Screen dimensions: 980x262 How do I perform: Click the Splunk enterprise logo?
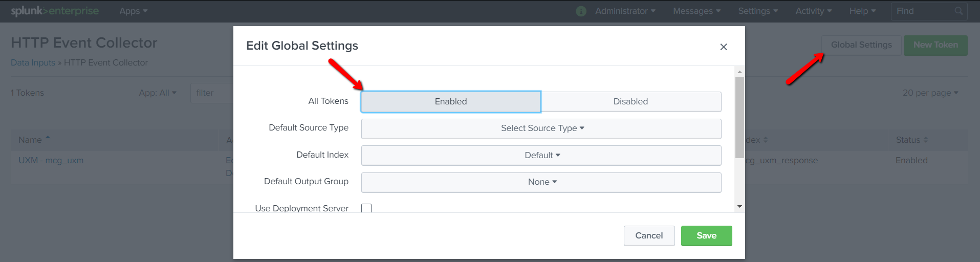click(55, 11)
